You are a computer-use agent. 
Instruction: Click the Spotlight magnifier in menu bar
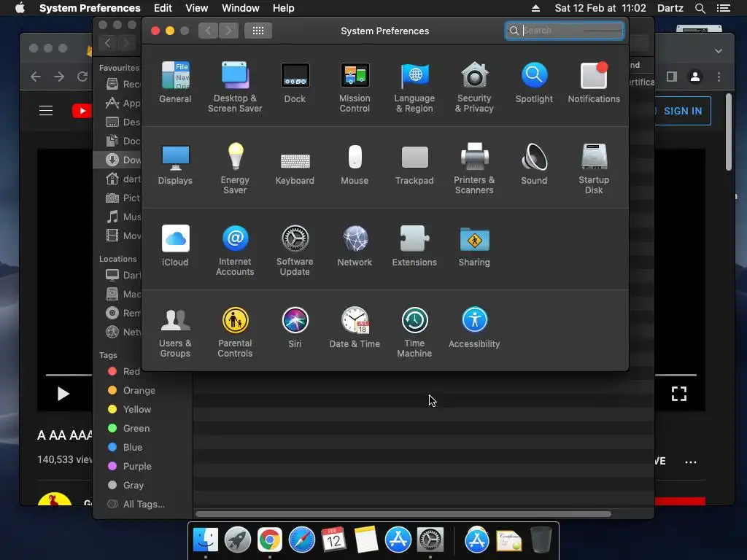(700, 8)
